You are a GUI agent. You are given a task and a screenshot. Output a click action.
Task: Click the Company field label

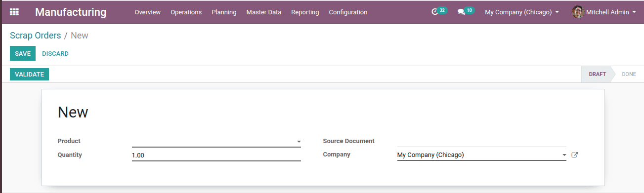click(x=337, y=154)
